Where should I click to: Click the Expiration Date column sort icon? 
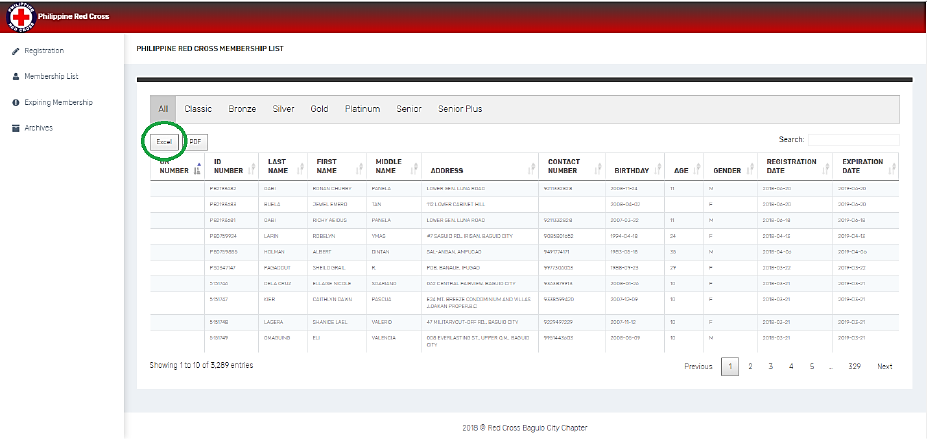click(x=892, y=170)
